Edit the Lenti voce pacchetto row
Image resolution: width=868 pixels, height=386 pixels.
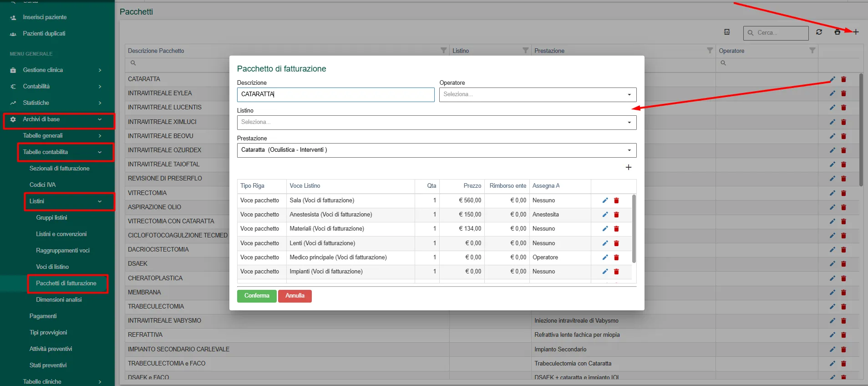605,243
